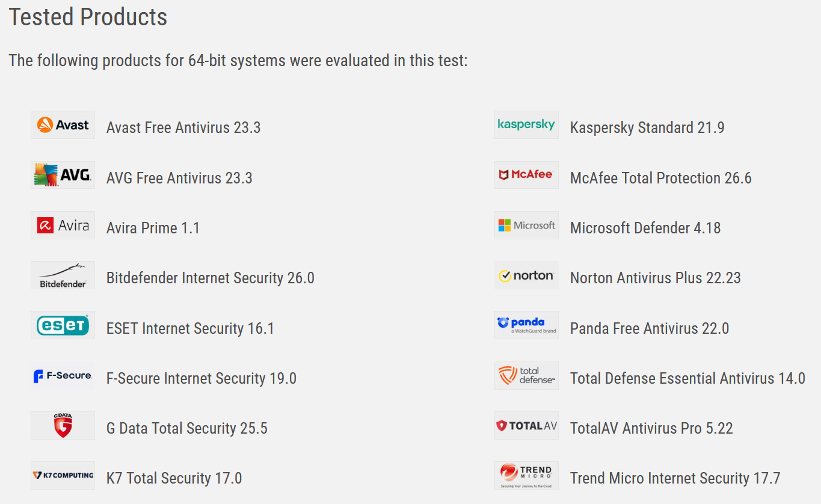Viewport: 821px width, 504px height.
Task: Click the Microsoft logo icon
Action: 526,226
